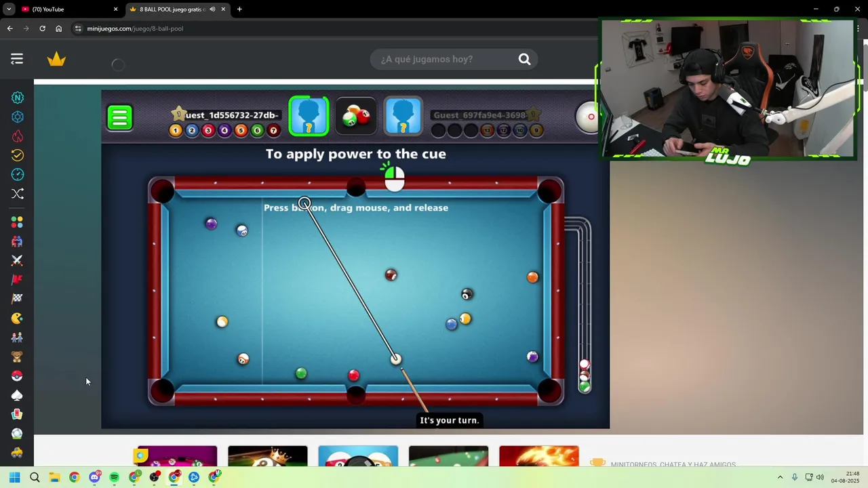Open the checkered racing flag category
Viewport: 868px width, 488px height.
(17, 298)
